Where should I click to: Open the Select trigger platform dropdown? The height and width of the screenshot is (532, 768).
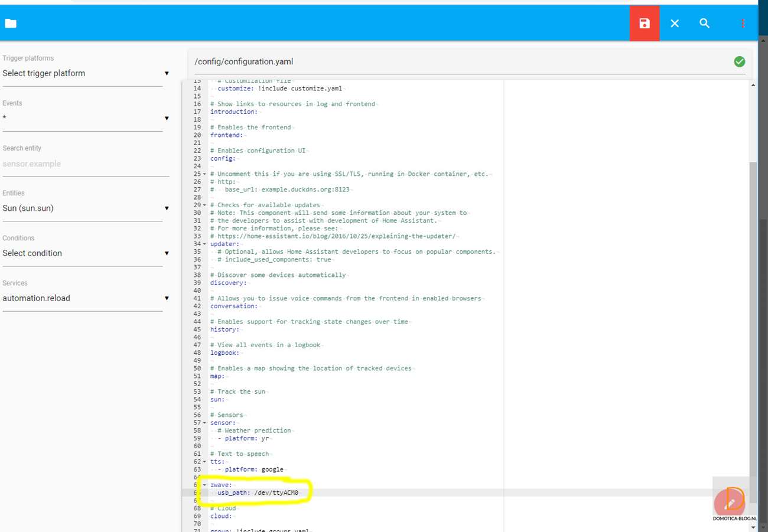[85, 73]
